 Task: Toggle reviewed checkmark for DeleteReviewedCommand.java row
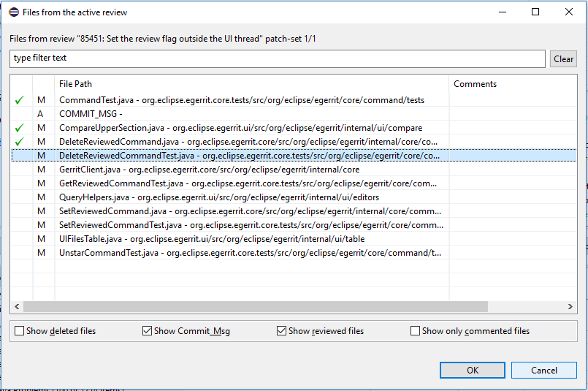[x=20, y=142]
